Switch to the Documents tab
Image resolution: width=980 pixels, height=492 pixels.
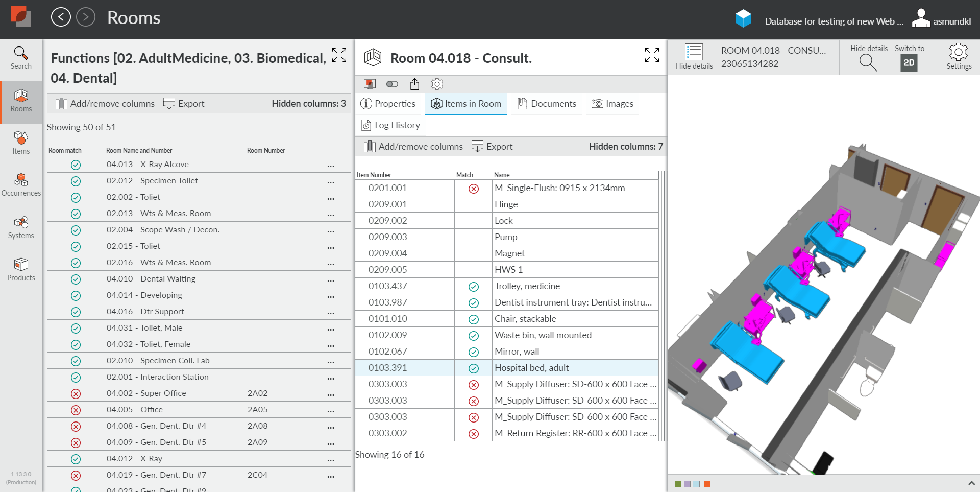547,104
